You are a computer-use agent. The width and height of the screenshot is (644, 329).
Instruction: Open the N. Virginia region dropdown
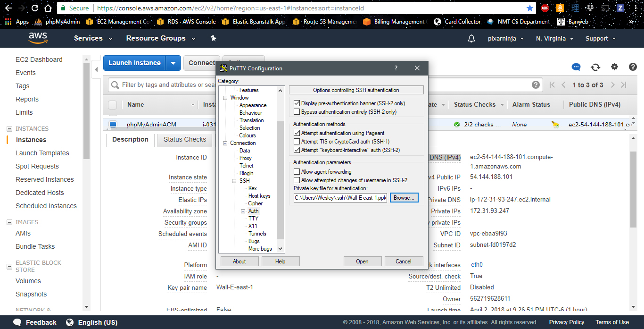pos(555,39)
